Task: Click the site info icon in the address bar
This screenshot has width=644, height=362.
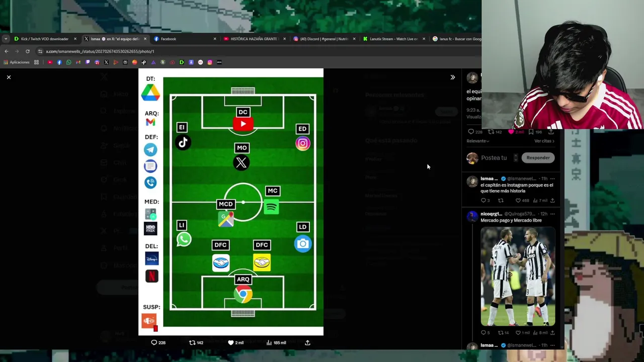Action: tap(40, 51)
